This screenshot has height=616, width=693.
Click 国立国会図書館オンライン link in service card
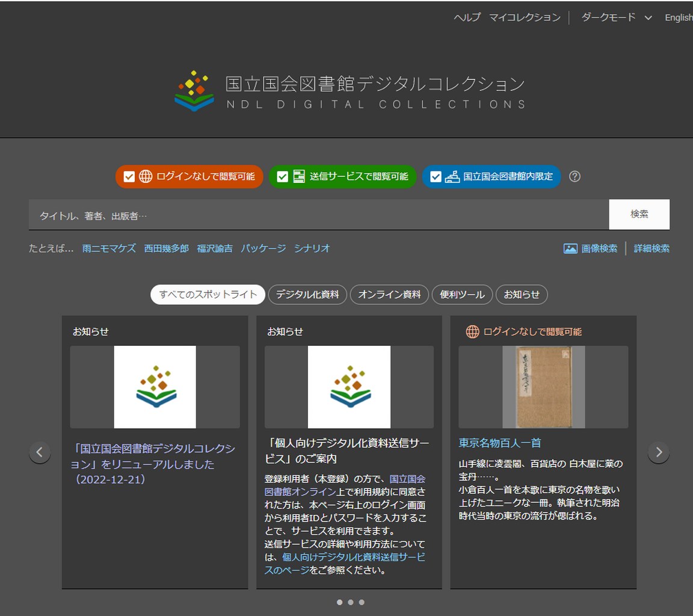pos(345,485)
